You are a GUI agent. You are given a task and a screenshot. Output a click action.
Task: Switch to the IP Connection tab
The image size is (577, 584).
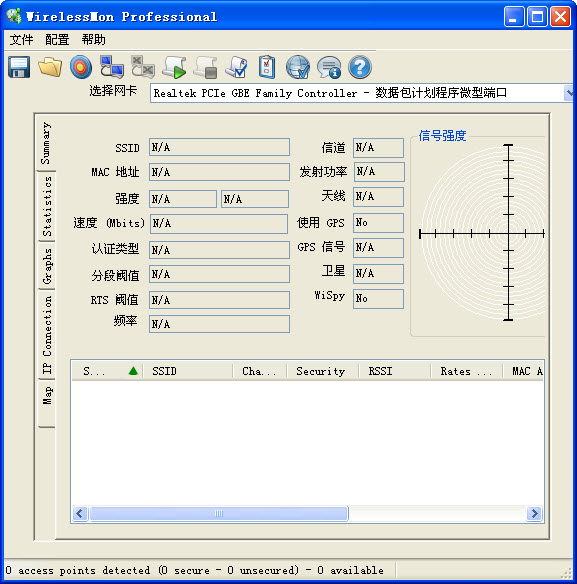point(47,335)
